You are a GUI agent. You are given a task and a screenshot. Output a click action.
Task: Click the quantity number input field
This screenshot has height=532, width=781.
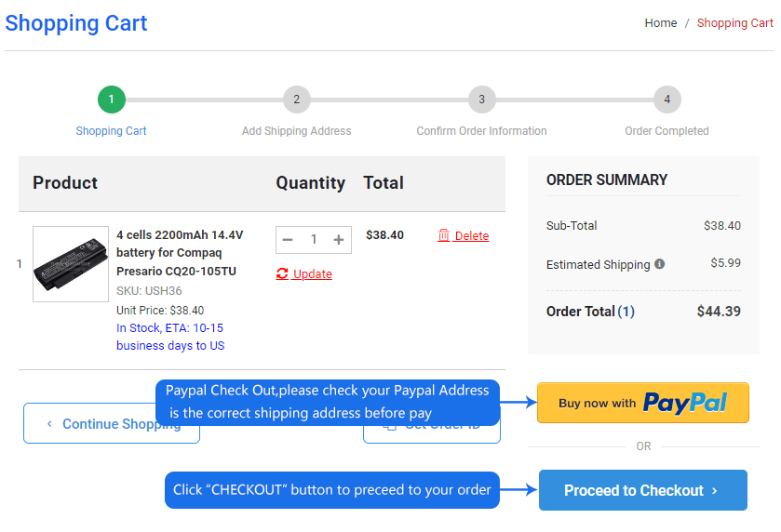tap(314, 240)
